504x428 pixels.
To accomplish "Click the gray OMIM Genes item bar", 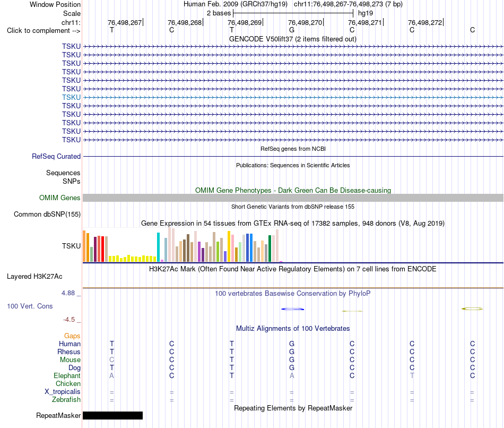I will point(293,198).
